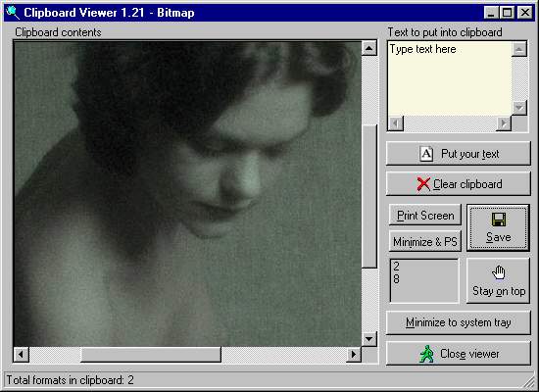
Task: Click the clipboard image scroll down arrow
Action: pos(368,339)
